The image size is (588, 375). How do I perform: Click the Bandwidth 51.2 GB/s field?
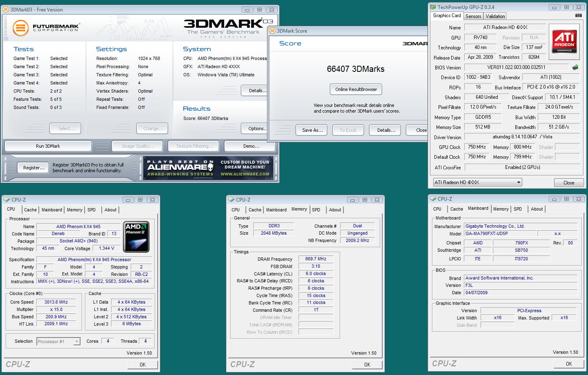(559, 127)
